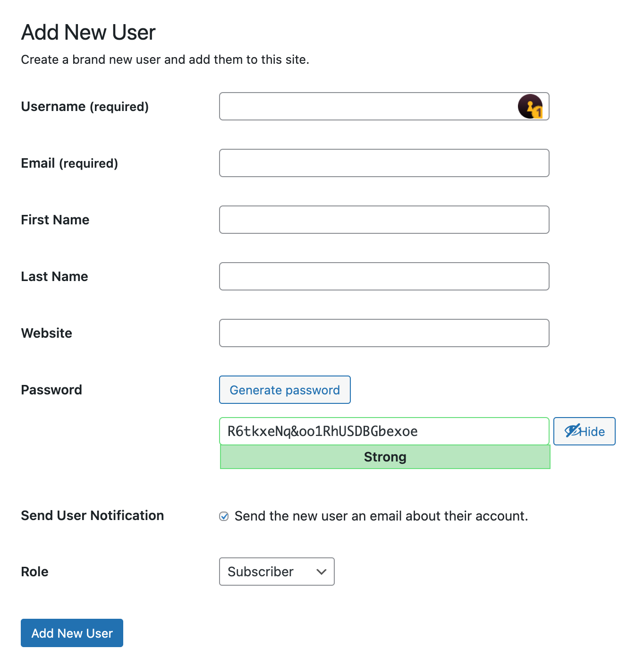Viewport: 644px width, 666px height.
Task: Click the "First Name" field label
Action: tap(55, 220)
